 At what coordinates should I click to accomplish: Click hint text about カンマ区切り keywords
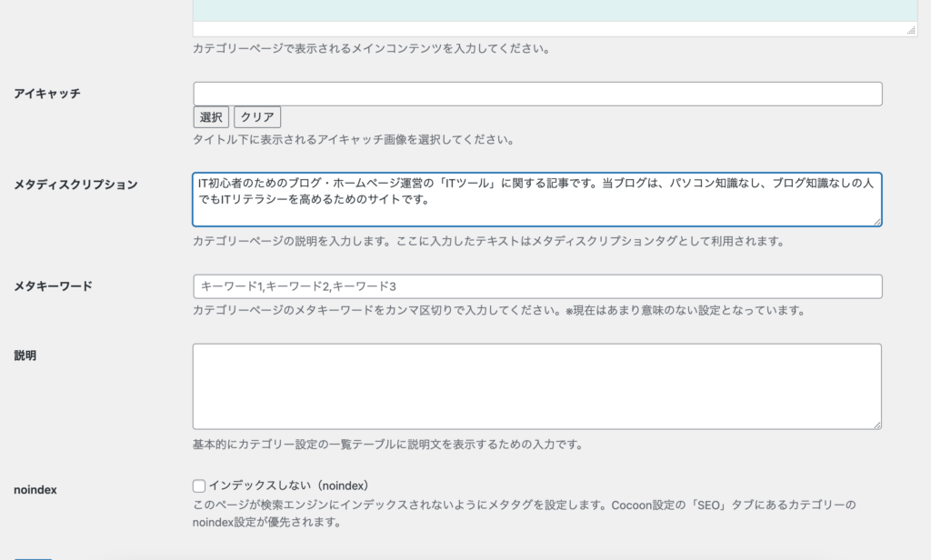click(x=499, y=310)
